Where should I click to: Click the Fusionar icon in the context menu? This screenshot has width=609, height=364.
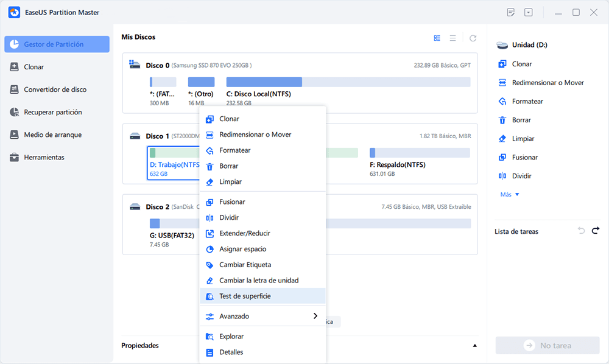[x=209, y=202]
